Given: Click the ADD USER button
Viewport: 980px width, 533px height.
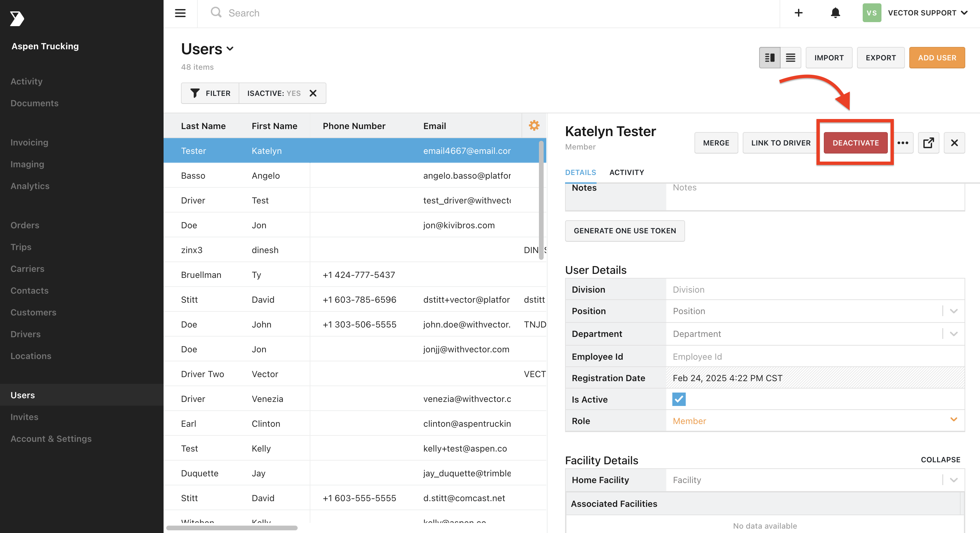Looking at the screenshot, I should 937,58.
